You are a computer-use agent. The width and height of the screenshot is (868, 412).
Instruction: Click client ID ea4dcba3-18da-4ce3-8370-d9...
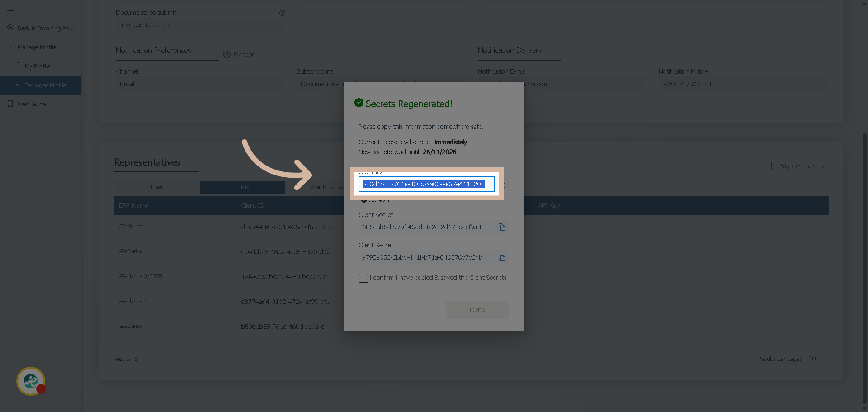pos(287,252)
